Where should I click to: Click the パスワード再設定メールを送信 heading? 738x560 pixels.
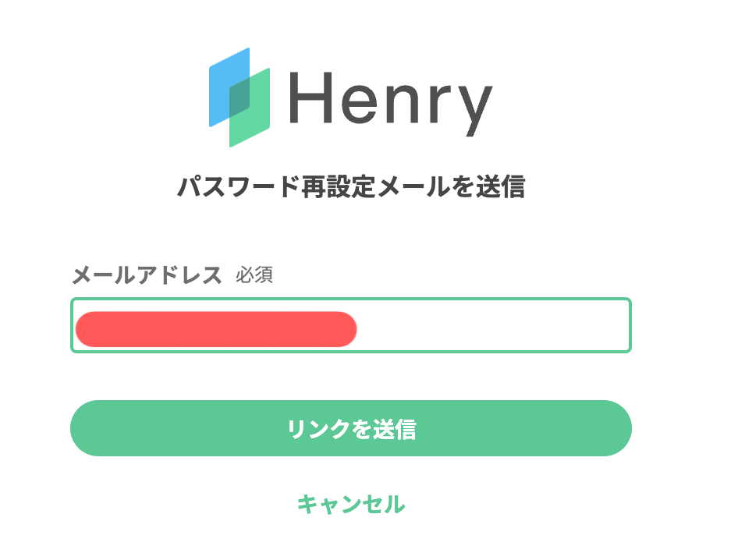coord(350,188)
